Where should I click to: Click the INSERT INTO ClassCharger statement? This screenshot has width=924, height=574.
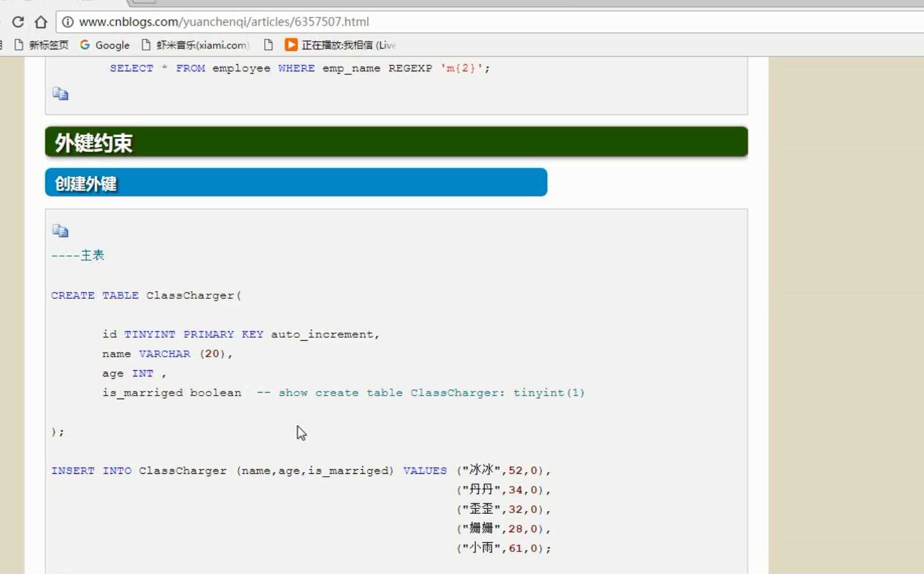click(x=249, y=470)
